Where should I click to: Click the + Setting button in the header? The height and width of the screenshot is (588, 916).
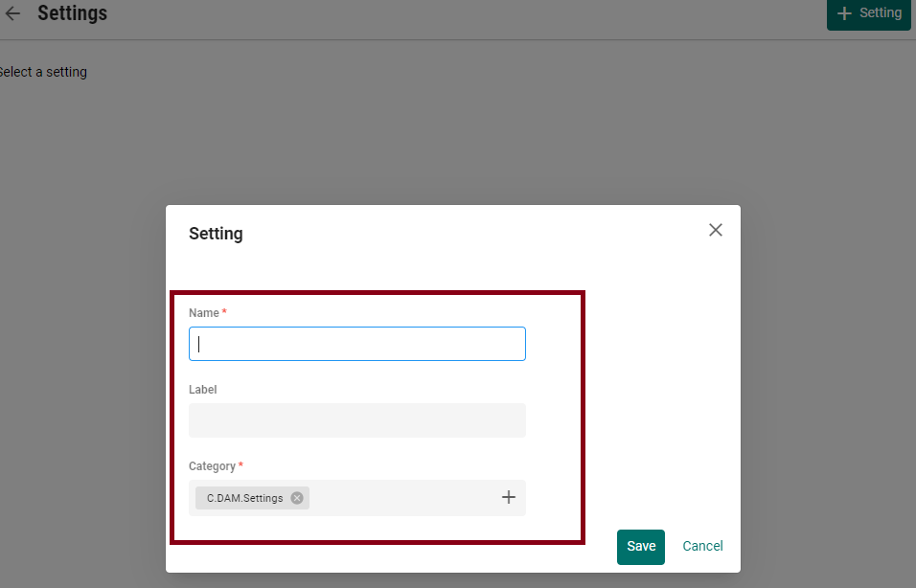pos(869,13)
